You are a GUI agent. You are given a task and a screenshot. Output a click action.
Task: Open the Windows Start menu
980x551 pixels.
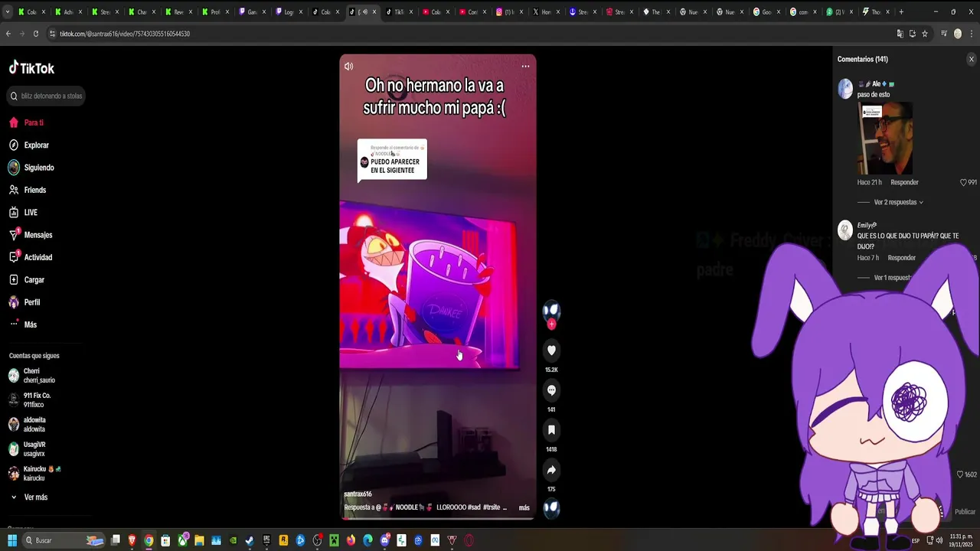(12, 540)
